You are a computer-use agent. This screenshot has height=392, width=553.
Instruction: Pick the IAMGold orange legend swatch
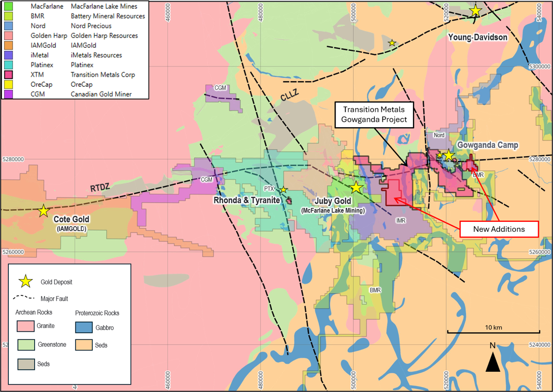[x=8, y=45]
